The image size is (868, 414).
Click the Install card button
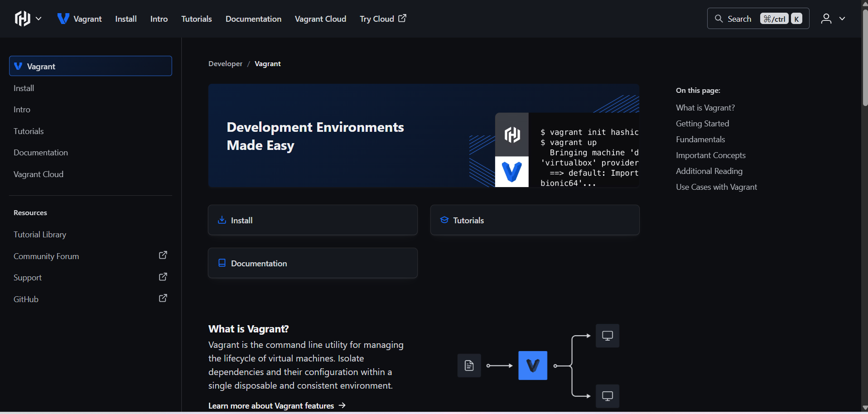(x=313, y=220)
